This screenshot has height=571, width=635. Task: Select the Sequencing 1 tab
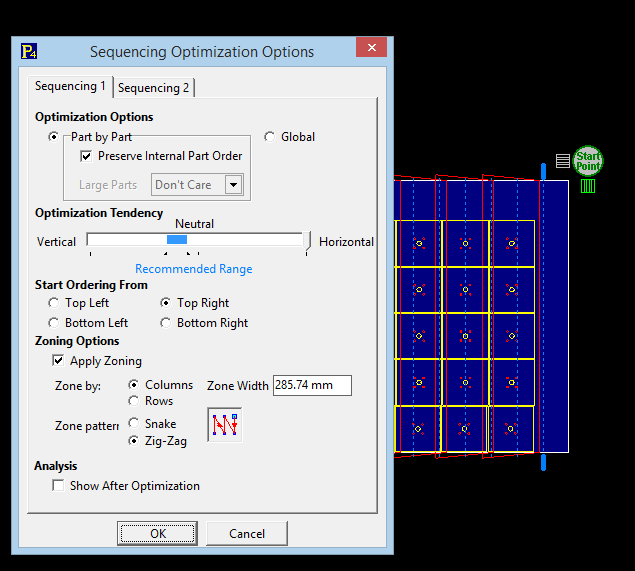coord(70,86)
